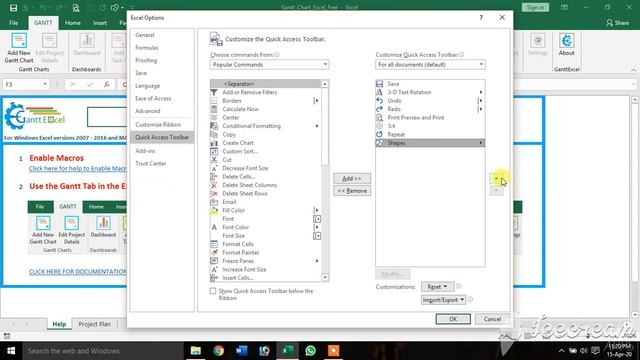
Task: Click the Delete Sheet Rows icon
Action: [214, 193]
